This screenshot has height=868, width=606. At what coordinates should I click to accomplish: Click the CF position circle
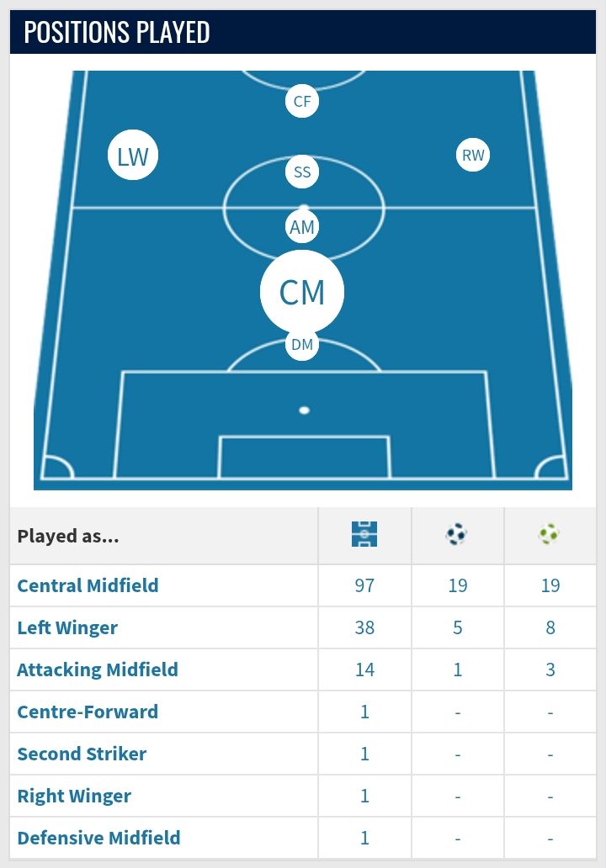click(x=302, y=101)
